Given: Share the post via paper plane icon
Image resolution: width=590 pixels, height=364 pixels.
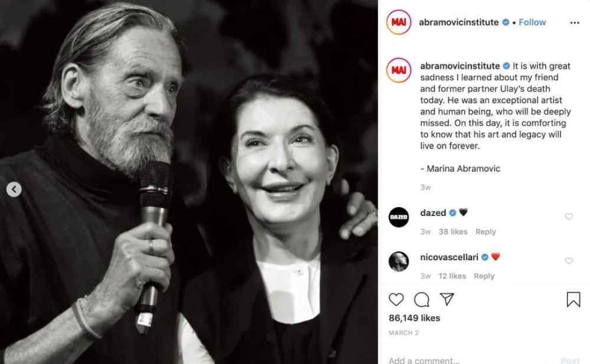Looking at the screenshot, I should pyautogui.click(x=447, y=299).
